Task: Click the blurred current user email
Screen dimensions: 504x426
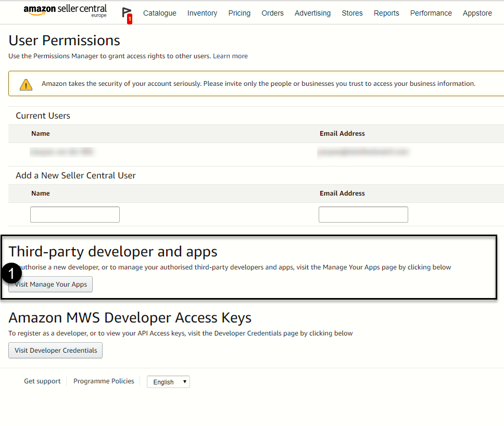Action: [x=362, y=152]
